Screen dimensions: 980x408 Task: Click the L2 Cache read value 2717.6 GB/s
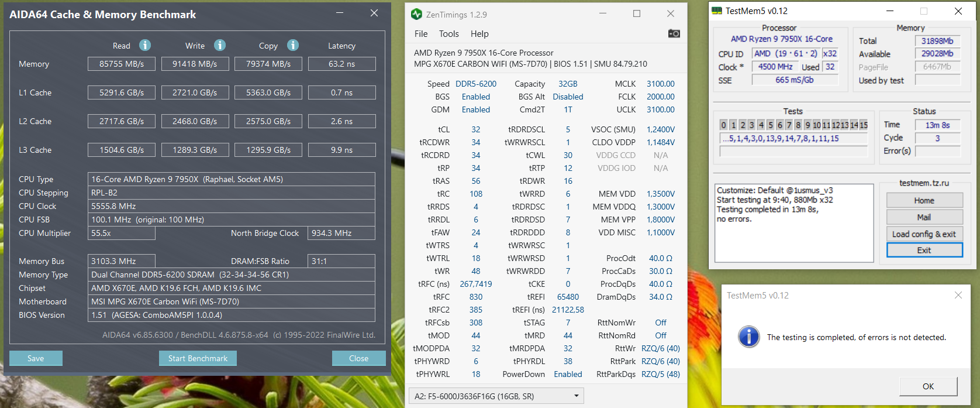(122, 121)
